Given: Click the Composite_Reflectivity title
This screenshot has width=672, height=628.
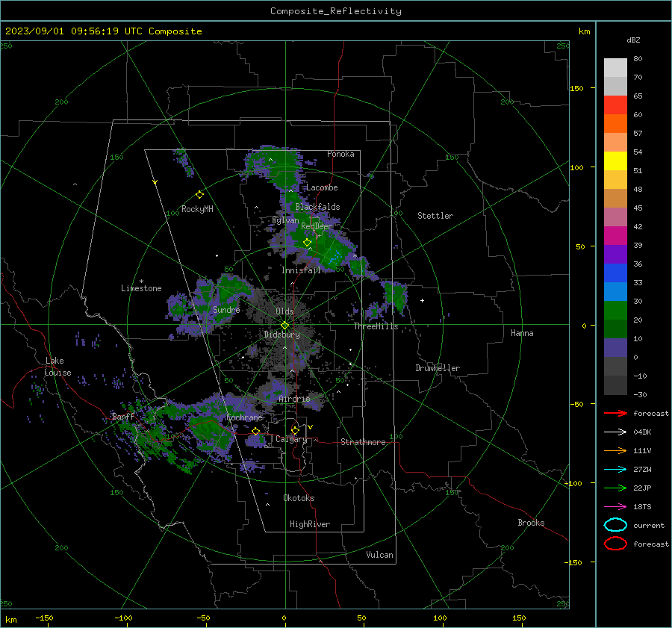Looking at the screenshot, I should [x=336, y=11].
